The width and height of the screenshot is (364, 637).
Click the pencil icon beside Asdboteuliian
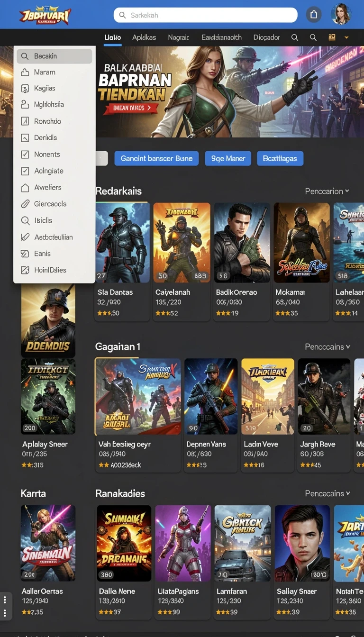pyautogui.click(x=25, y=237)
